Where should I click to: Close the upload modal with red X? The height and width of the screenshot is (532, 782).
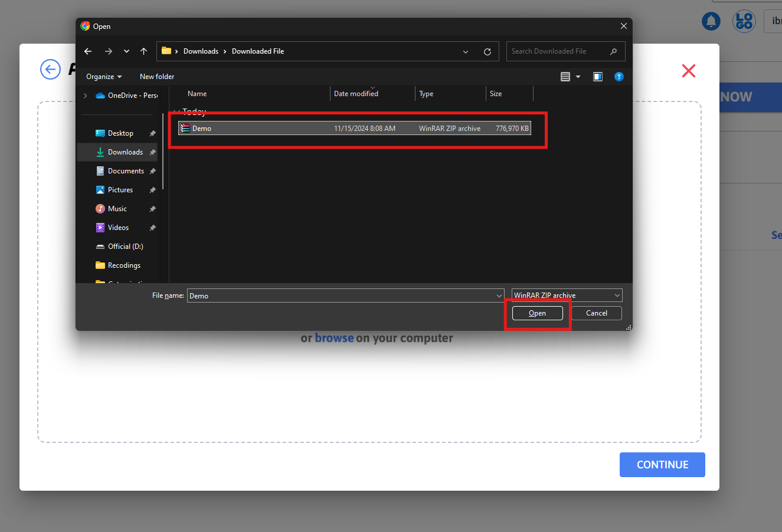(x=688, y=71)
